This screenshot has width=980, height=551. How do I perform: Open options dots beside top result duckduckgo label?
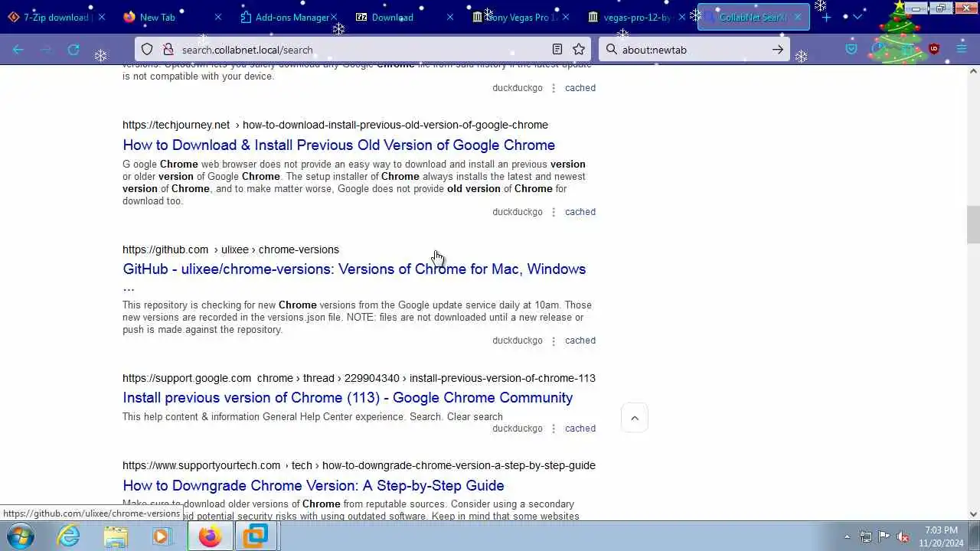point(553,88)
